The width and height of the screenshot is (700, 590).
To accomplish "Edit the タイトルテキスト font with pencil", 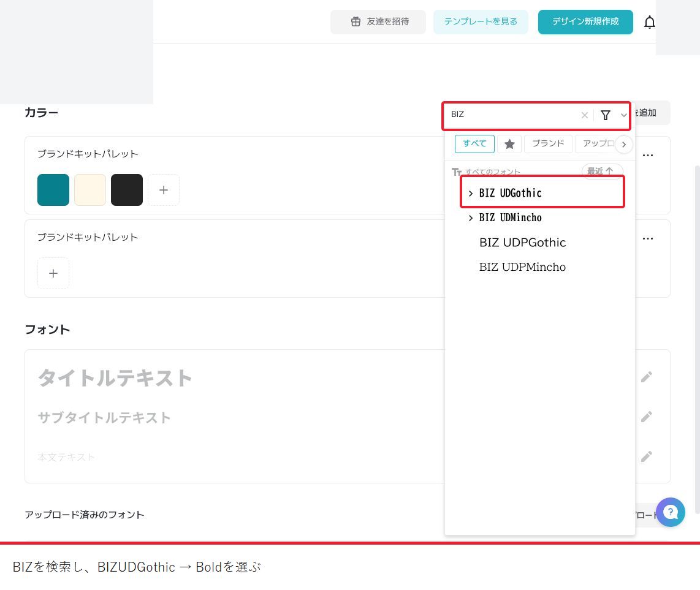I will pyautogui.click(x=647, y=377).
